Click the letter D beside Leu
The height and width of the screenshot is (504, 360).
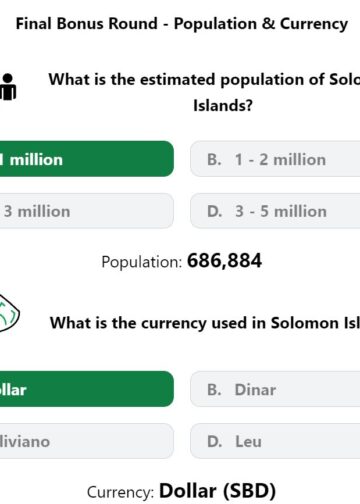[214, 441]
